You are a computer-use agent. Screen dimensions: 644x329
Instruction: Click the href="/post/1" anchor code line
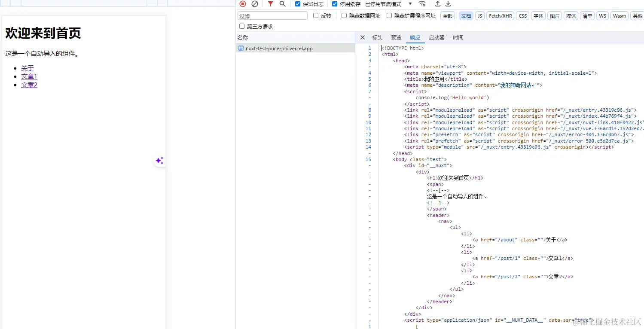tap(523, 258)
